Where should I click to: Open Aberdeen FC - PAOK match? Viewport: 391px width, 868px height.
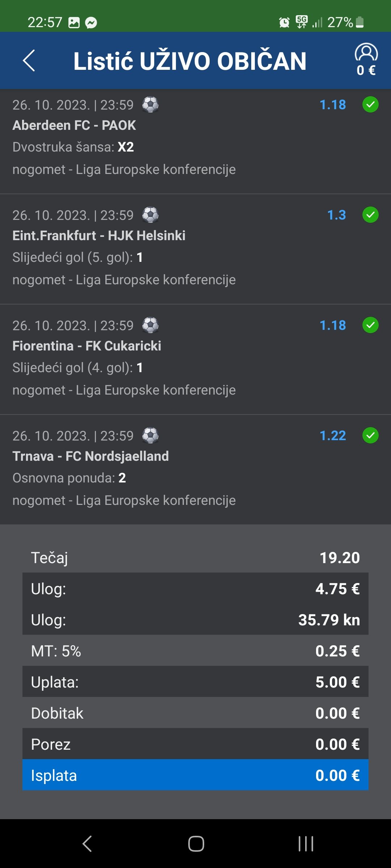(74, 125)
